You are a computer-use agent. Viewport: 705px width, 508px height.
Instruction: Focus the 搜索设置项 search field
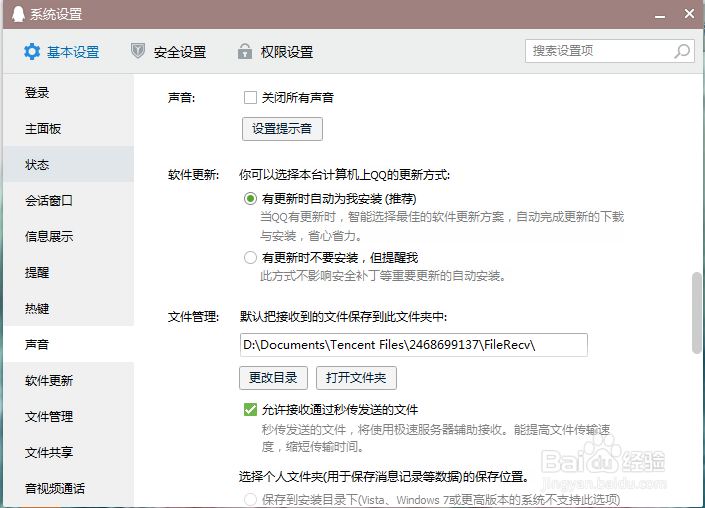610,51
